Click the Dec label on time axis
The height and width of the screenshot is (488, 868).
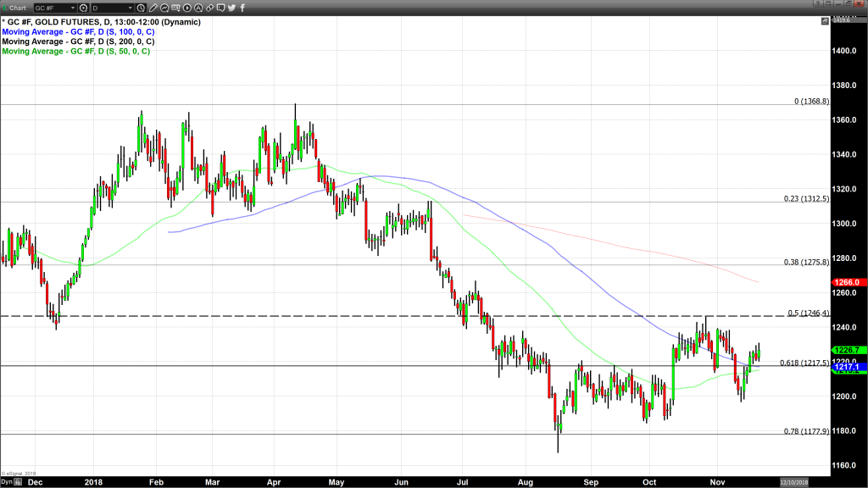point(35,482)
